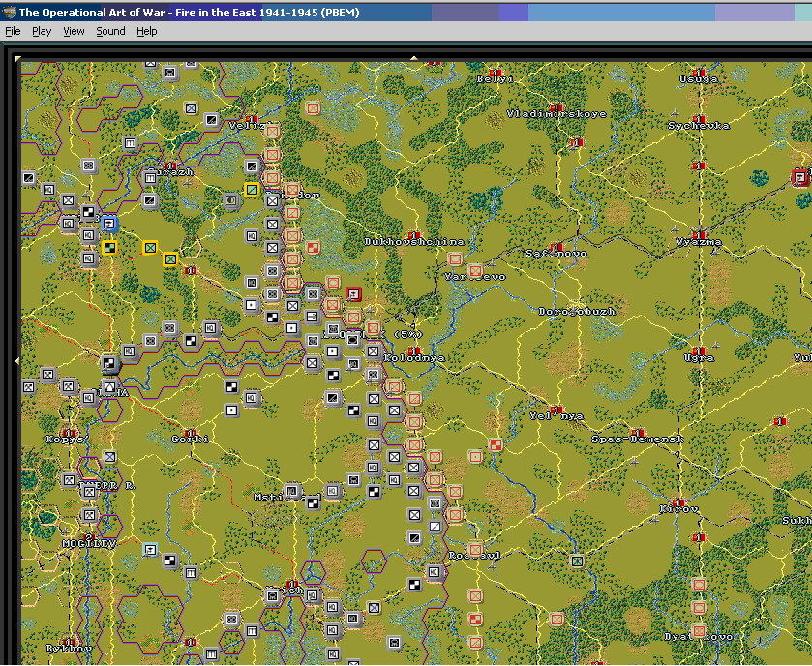Select the German arrow-symbol unit west of Smolensk

point(313,317)
